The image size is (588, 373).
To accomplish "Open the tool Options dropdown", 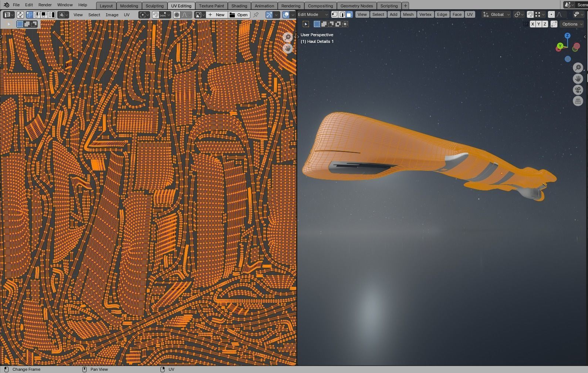I will click(572, 24).
